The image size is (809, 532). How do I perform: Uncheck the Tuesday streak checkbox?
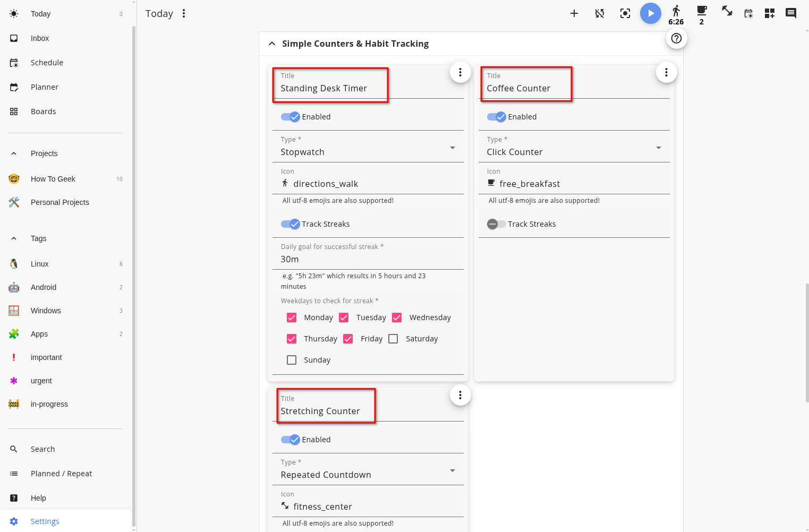point(344,318)
